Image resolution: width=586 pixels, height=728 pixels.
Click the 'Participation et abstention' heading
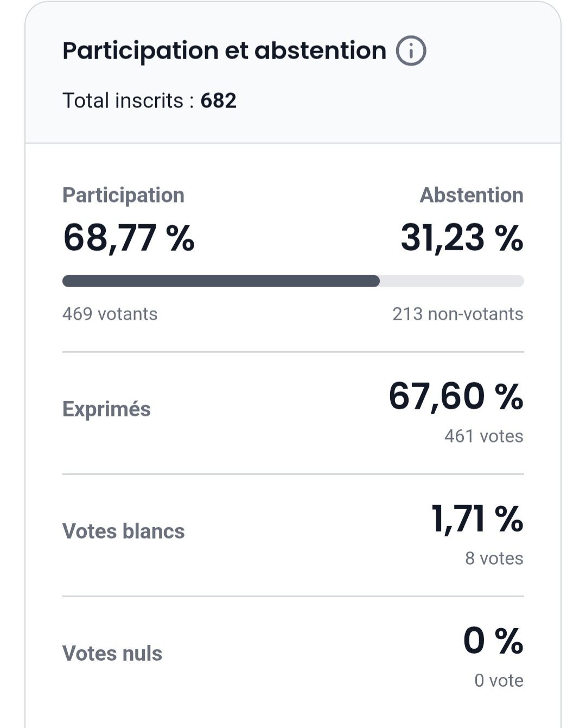tap(224, 51)
